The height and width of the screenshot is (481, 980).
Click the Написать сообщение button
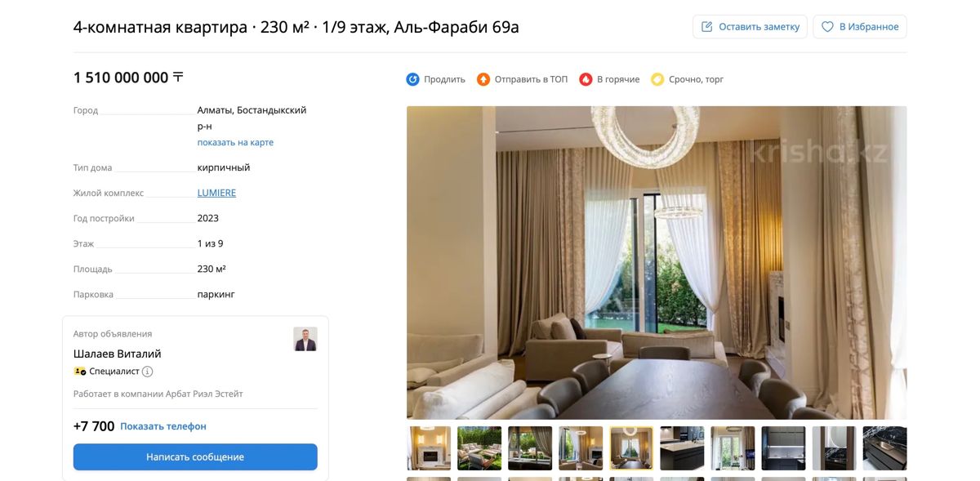[195, 457]
